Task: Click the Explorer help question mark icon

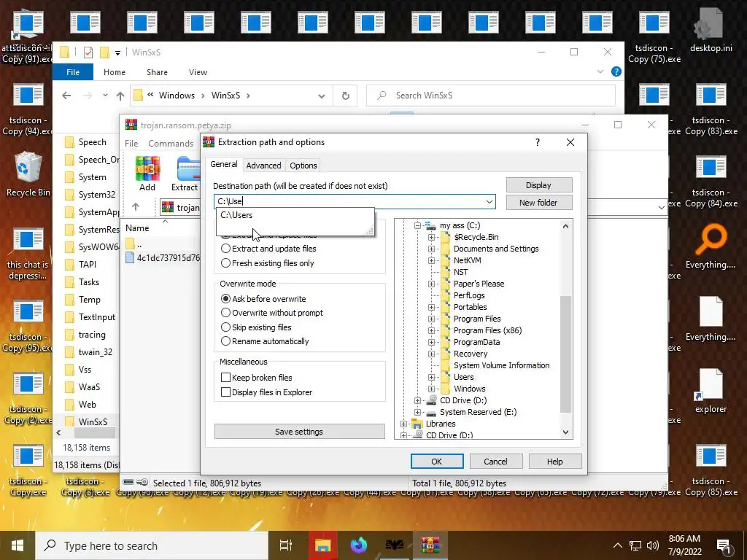Action: pos(616,72)
